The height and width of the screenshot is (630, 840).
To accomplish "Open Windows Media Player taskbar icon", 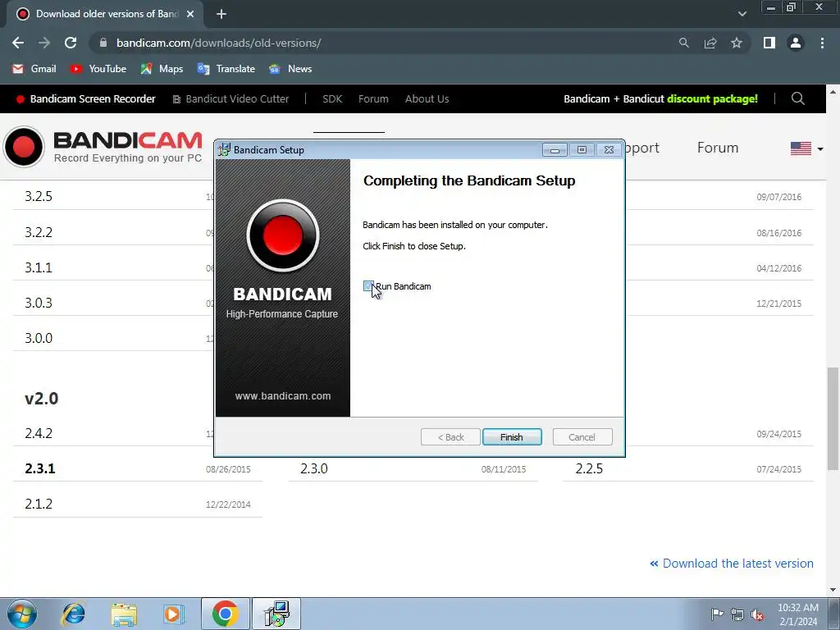I will [174, 614].
